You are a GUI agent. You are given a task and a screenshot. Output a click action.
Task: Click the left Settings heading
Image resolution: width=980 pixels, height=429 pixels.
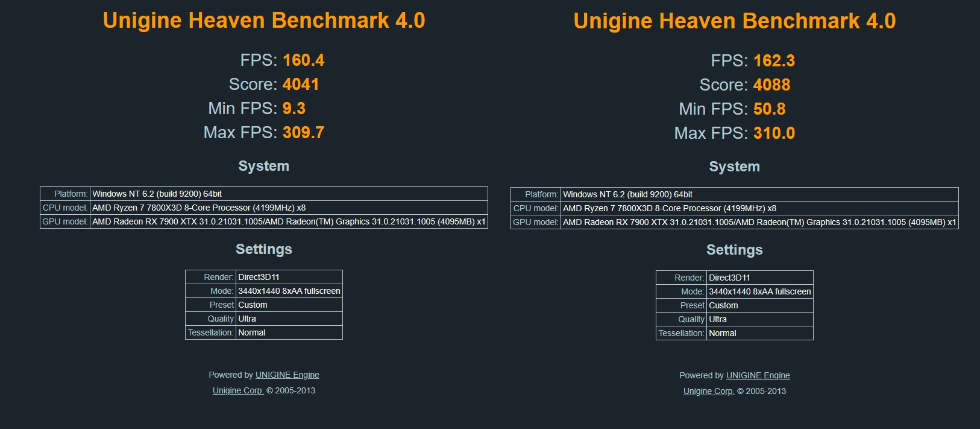(264, 249)
